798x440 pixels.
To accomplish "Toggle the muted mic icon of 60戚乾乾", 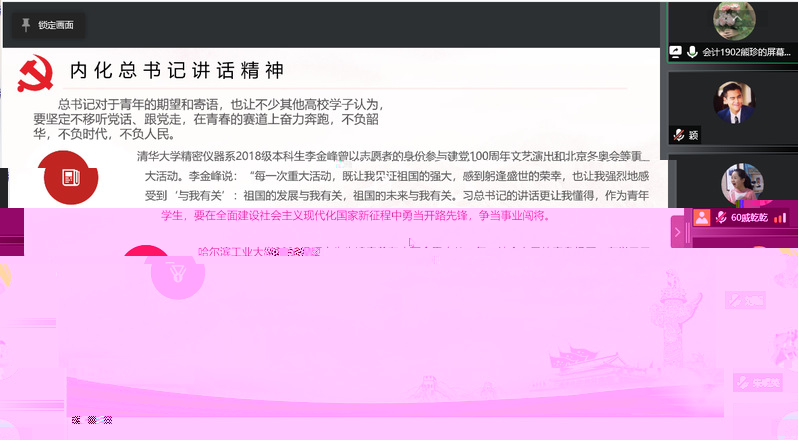I will click(x=721, y=218).
